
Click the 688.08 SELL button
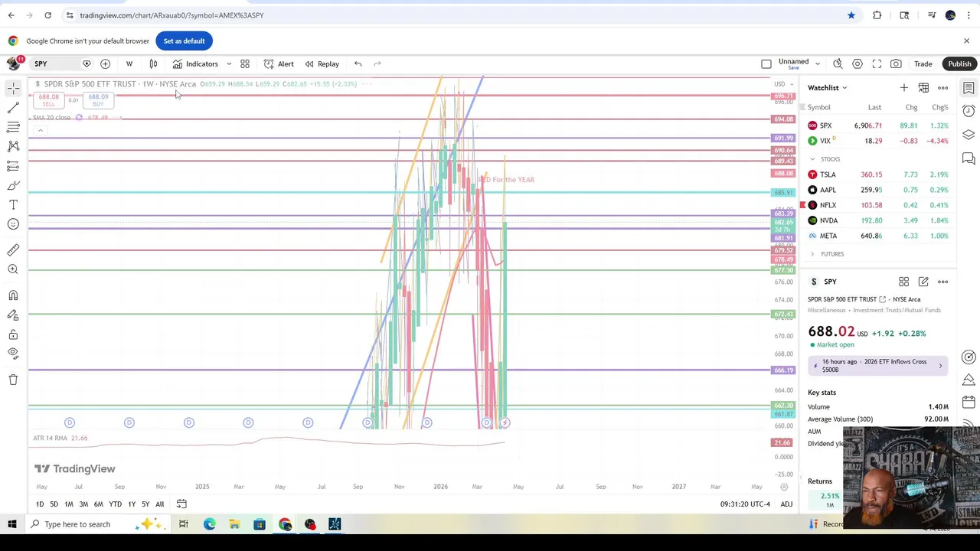click(49, 100)
